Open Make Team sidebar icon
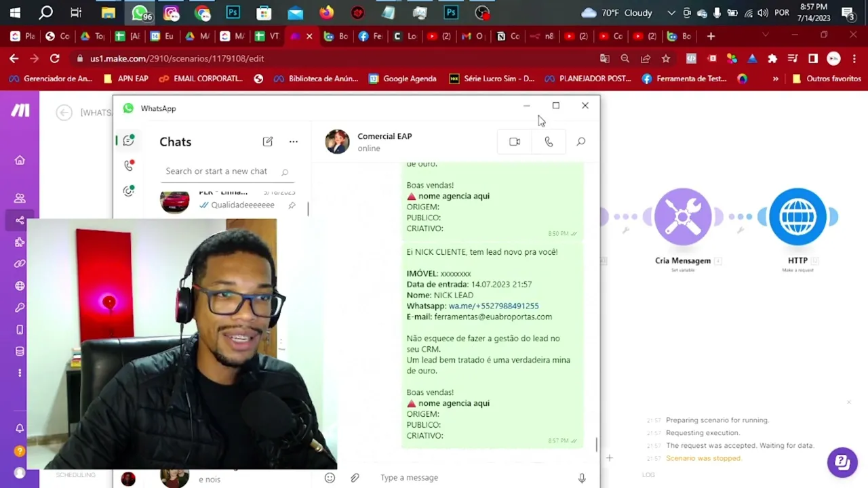 [20, 198]
